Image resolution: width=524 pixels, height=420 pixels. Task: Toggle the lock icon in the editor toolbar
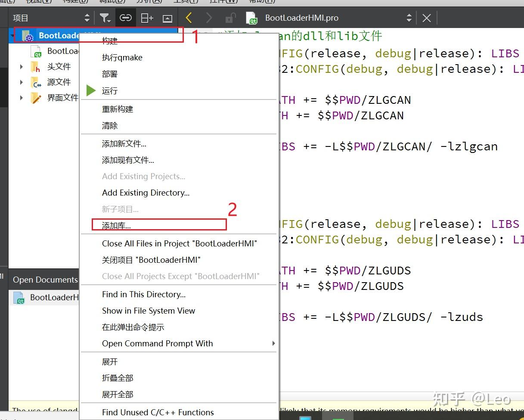[x=230, y=18]
